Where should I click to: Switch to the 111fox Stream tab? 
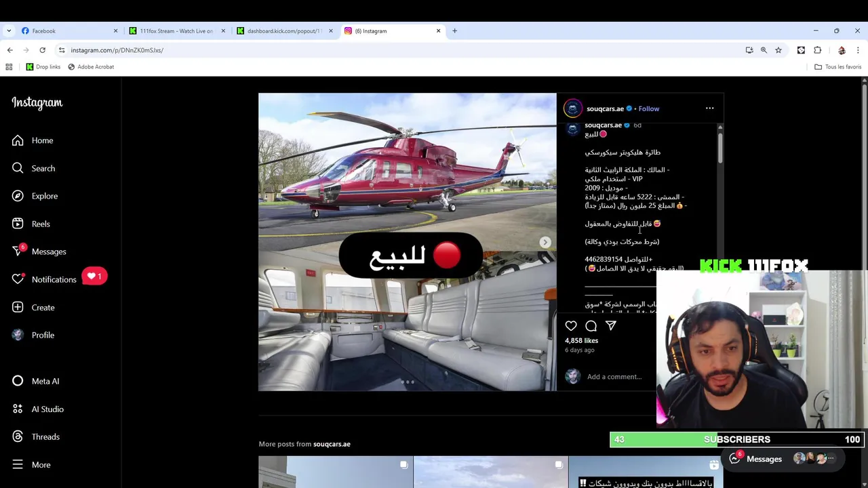coord(176,30)
